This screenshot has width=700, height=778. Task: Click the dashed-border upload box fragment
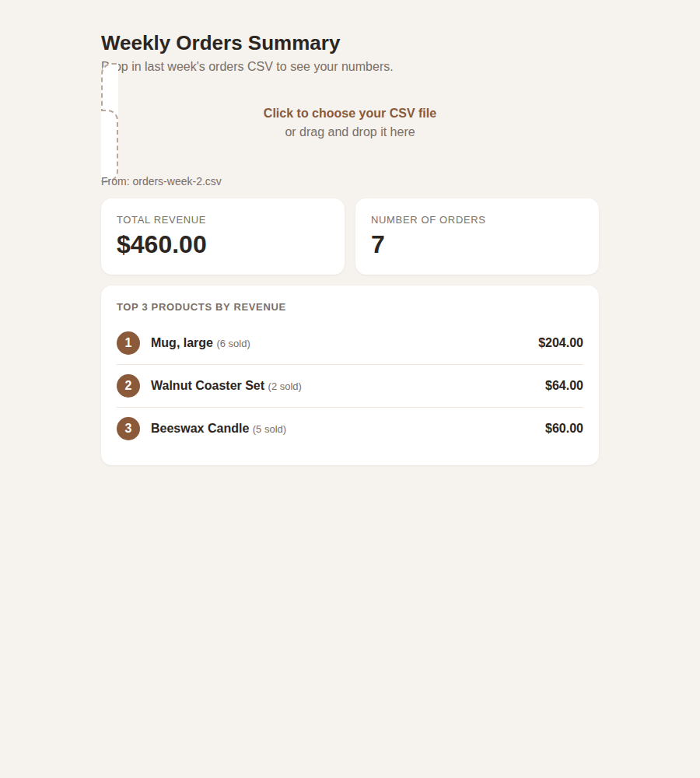pyautogui.click(x=110, y=120)
